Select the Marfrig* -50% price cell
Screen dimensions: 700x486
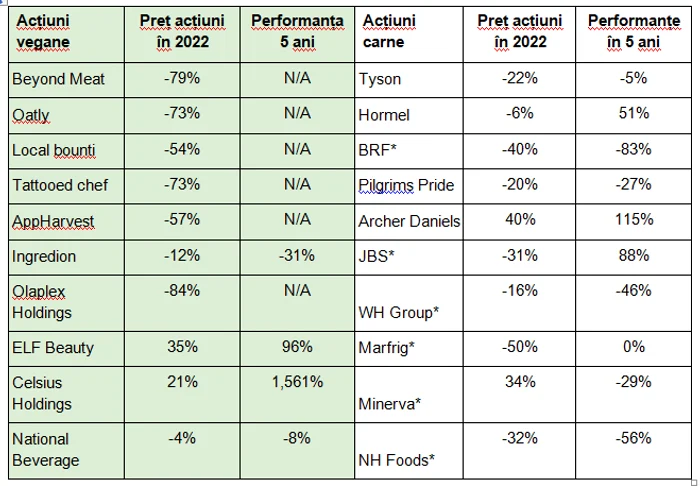(x=520, y=349)
